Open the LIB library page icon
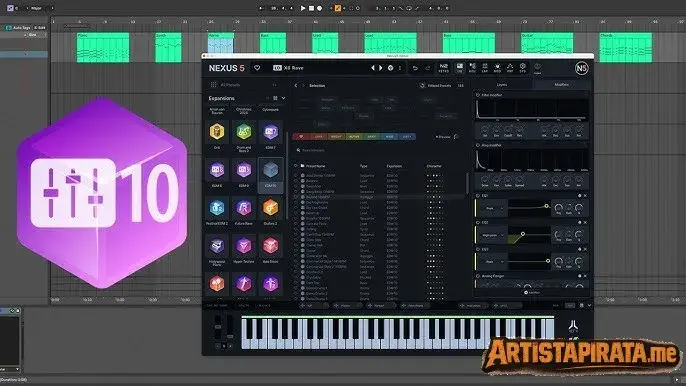 point(459,67)
